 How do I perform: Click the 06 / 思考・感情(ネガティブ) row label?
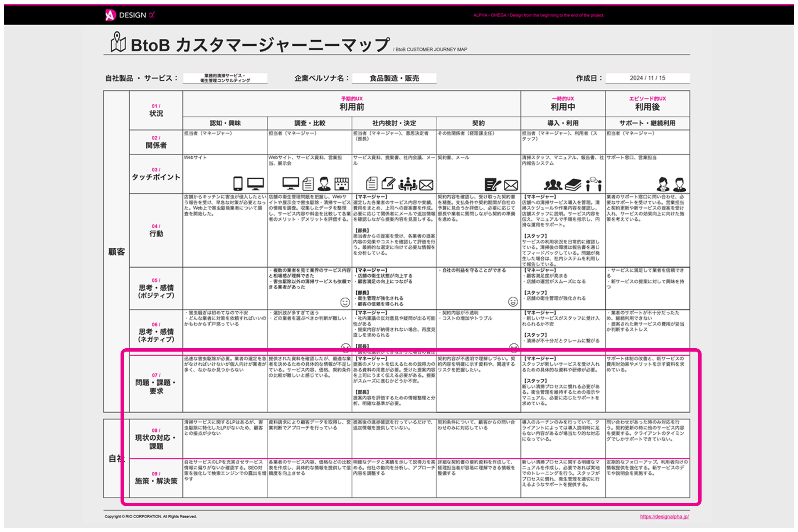pyautogui.click(x=156, y=332)
